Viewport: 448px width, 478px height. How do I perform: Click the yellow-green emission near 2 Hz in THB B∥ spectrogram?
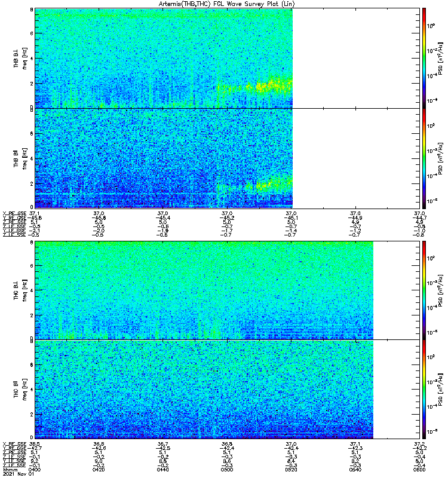(x=271, y=185)
